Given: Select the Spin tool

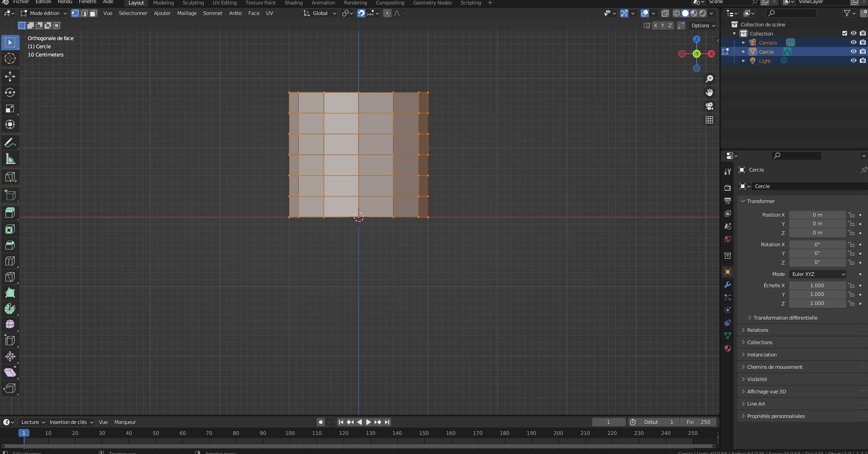Looking at the screenshot, I should pyautogui.click(x=10, y=309).
